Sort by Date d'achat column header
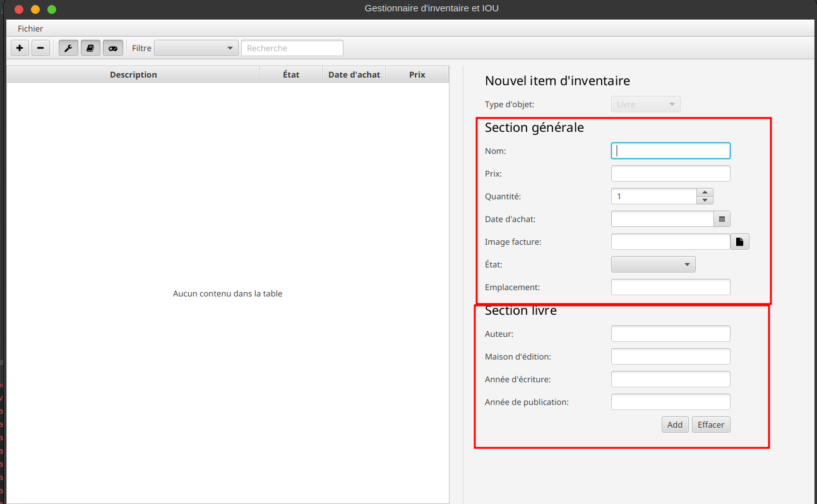 [354, 74]
